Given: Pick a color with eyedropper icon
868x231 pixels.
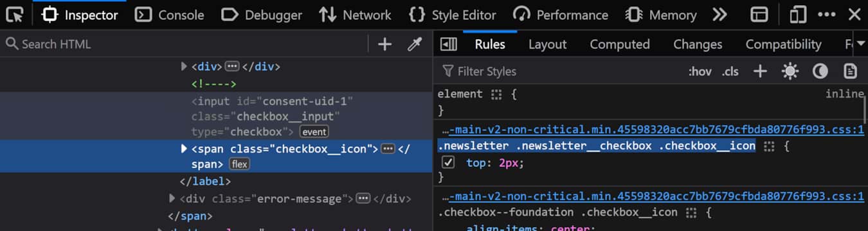Looking at the screenshot, I should (415, 44).
